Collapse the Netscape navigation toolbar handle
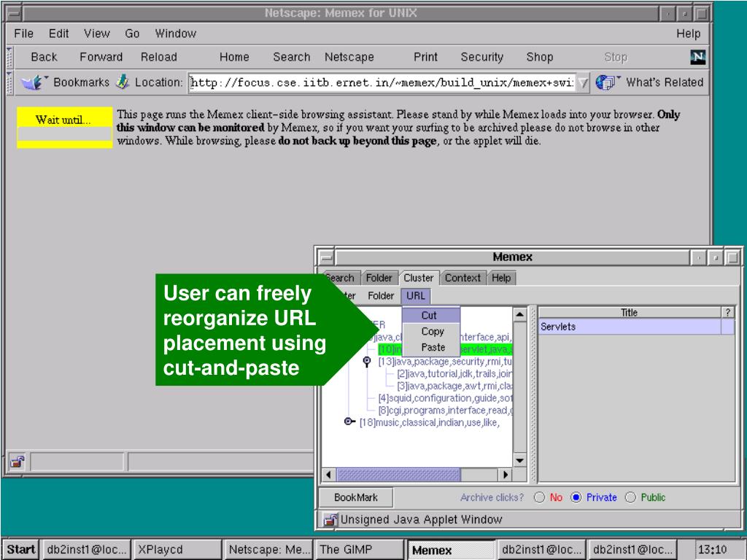This screenshot has width=747, height=560. pyautogui.click(x=9, y=57)
